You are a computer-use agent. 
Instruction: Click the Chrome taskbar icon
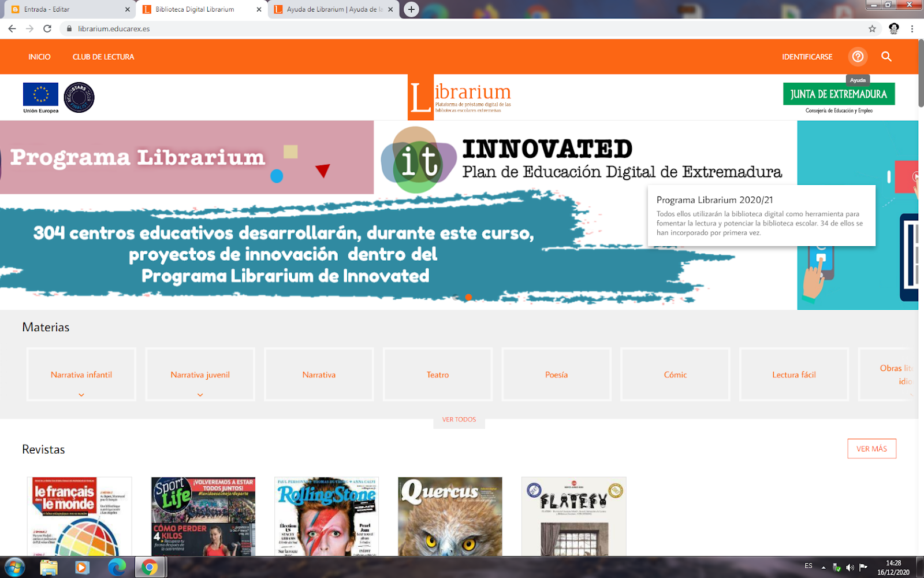(150, 568)
